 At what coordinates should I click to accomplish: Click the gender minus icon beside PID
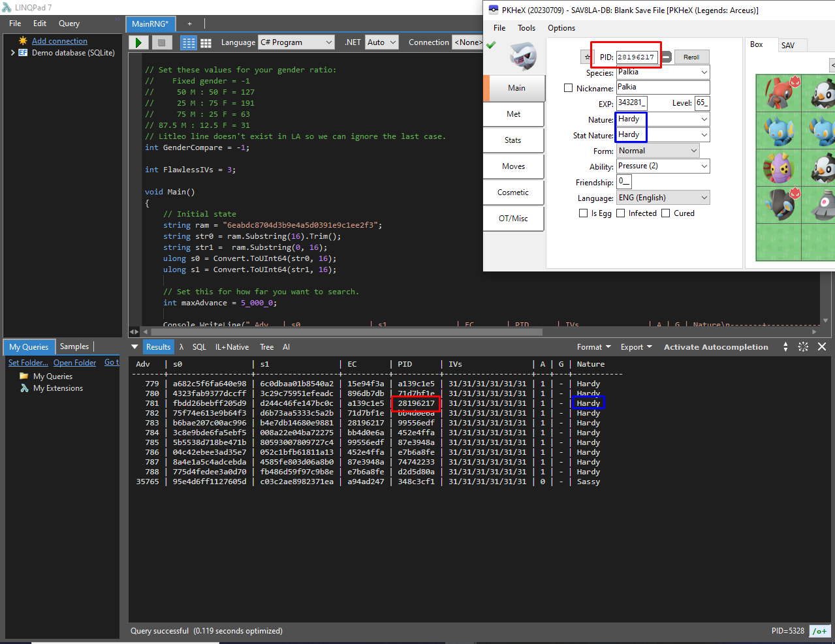point(666,57)
